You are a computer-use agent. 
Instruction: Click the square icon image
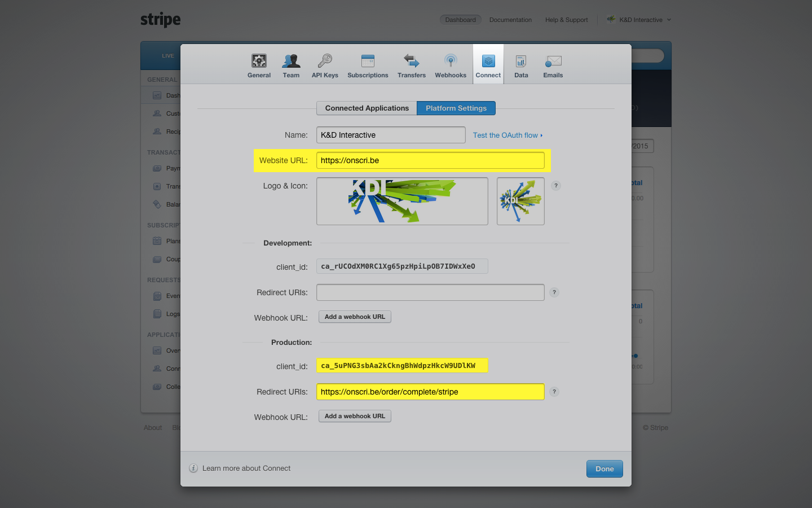click(x=520, y=202)
